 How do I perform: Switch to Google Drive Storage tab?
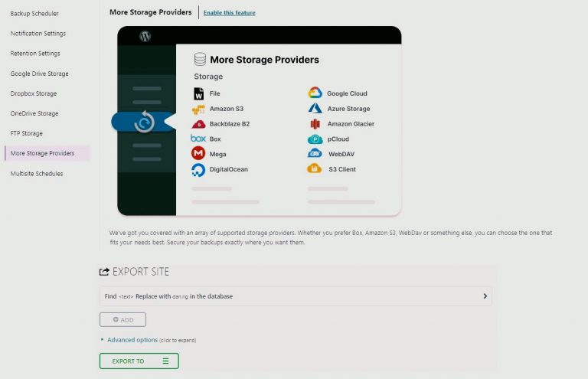point(39,74)
